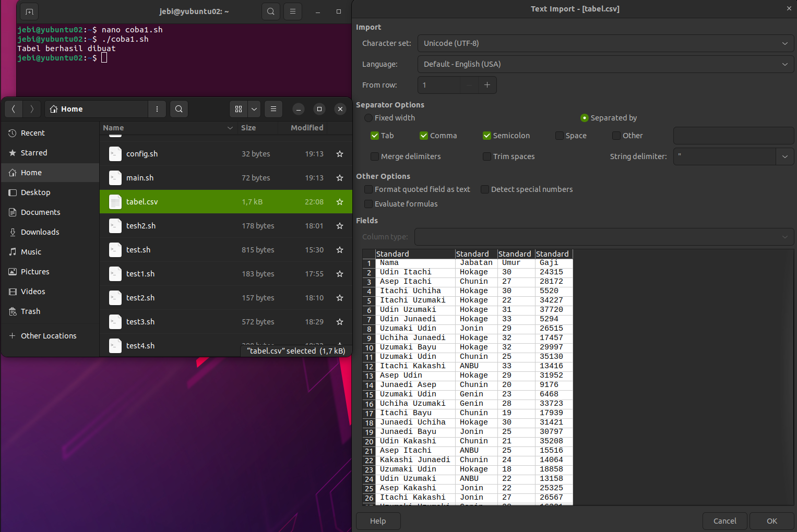
Task: Select the Fixed width radio option
Action: click(x=369, y=118)
